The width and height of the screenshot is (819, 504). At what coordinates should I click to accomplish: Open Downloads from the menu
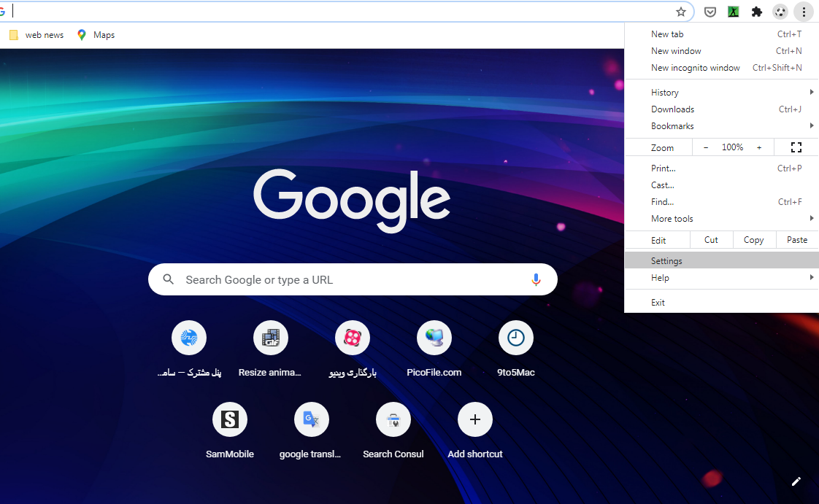click(721, 109)
